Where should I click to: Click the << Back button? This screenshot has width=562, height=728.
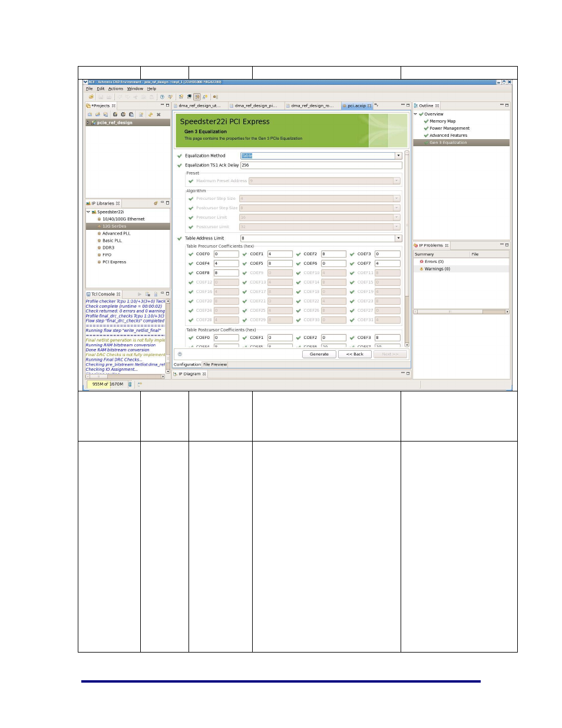coord(355,354)
